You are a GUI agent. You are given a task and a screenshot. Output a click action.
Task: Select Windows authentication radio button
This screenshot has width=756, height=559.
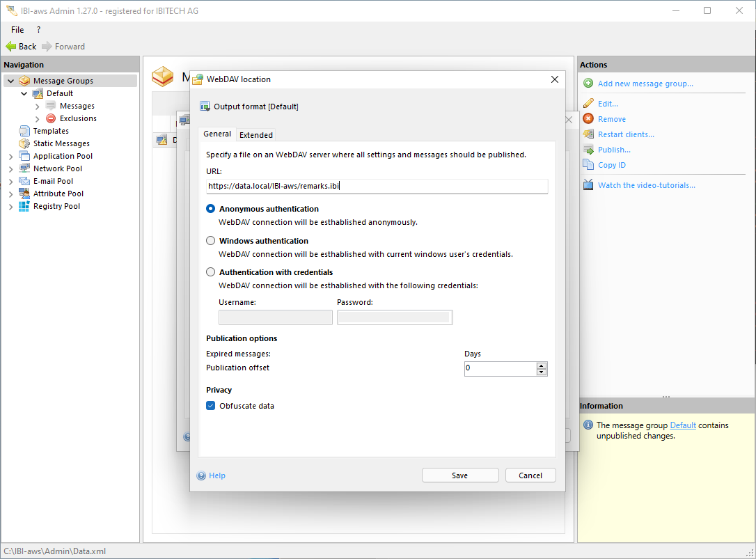(211, 241)
